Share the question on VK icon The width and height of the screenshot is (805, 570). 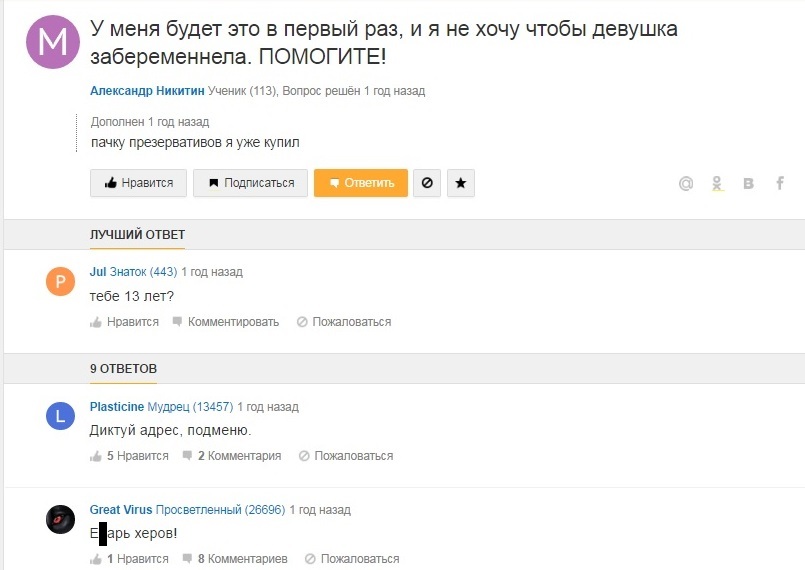point(748,184)
